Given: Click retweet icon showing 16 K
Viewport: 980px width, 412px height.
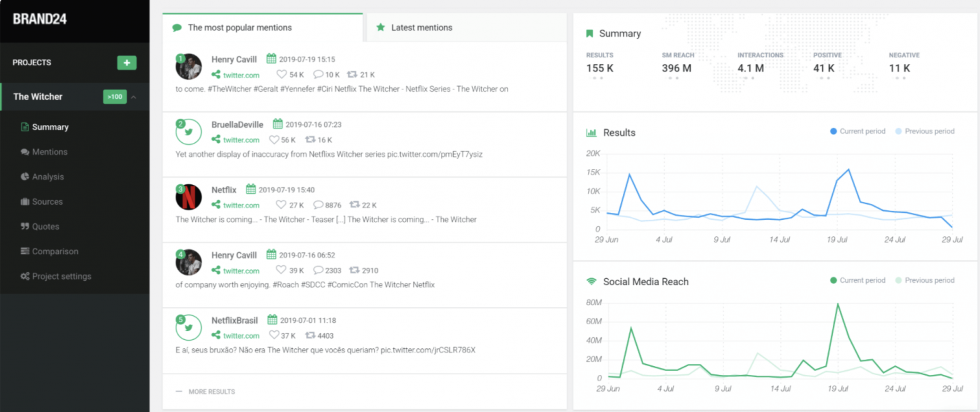Looking at the screenshot, I should 310,140.
